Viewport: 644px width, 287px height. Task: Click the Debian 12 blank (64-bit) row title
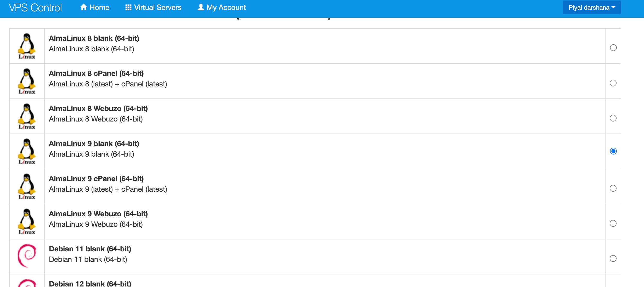(90, 284)
